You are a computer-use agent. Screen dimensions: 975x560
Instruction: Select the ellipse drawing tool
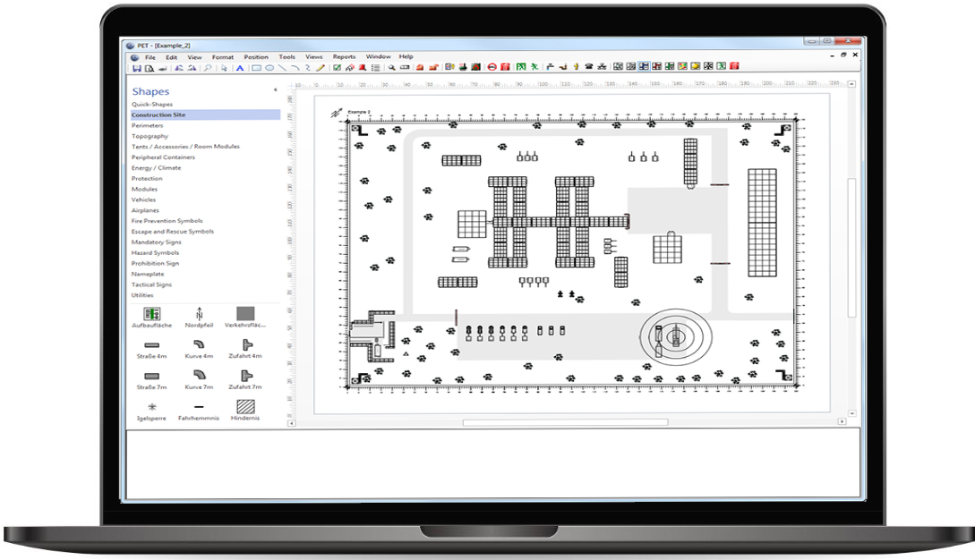270,65
